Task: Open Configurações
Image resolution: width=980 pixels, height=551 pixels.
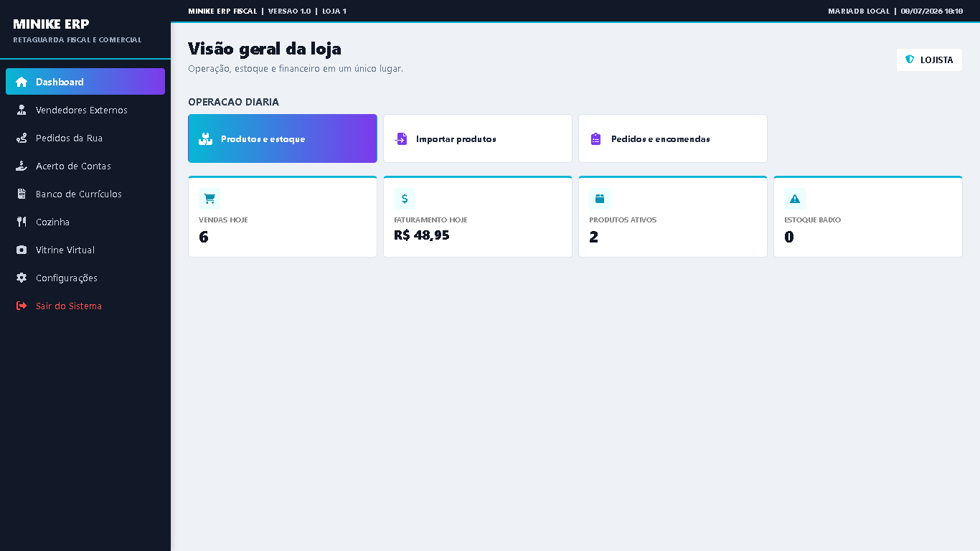Action: coord(85,278)
